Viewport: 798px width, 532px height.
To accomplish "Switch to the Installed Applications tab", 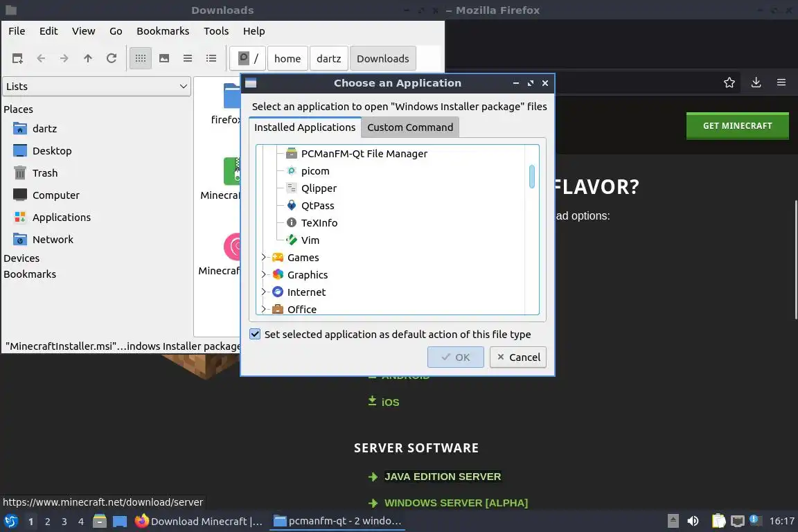I will point(305,127).
